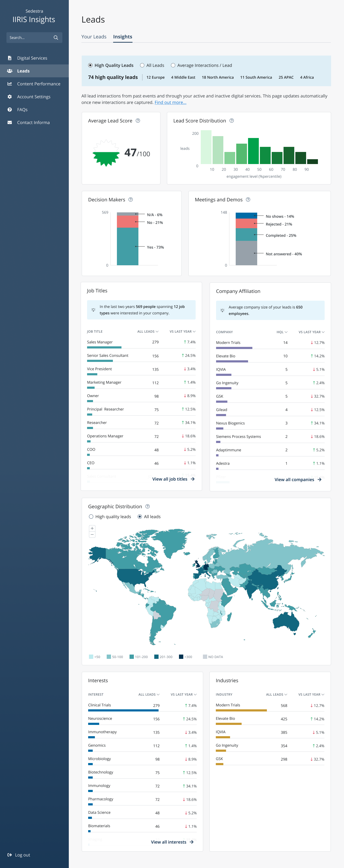Viewport: 344px width, 868px height.
Task: Open Geographic Distribution help icon
Action: tap(148, 506)
